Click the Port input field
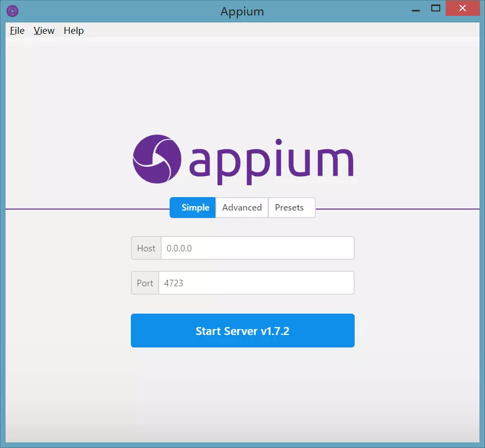485x448 pixels. 256,283
